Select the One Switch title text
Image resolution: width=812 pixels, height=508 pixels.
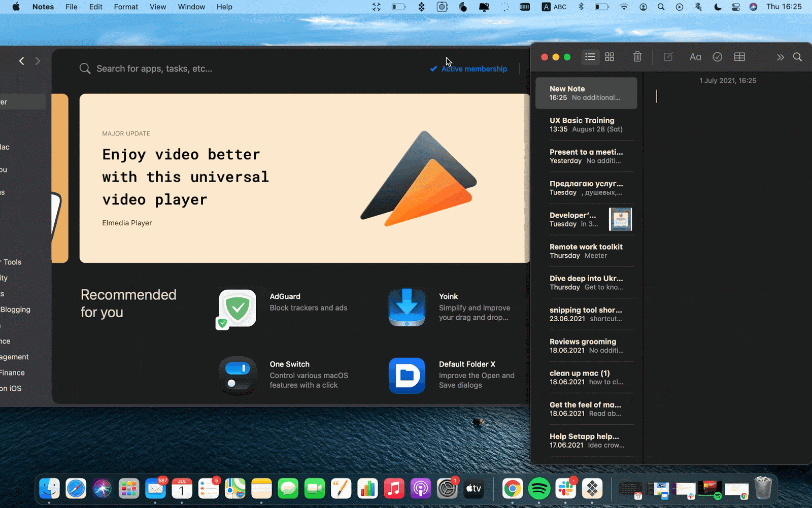(289, 364)
